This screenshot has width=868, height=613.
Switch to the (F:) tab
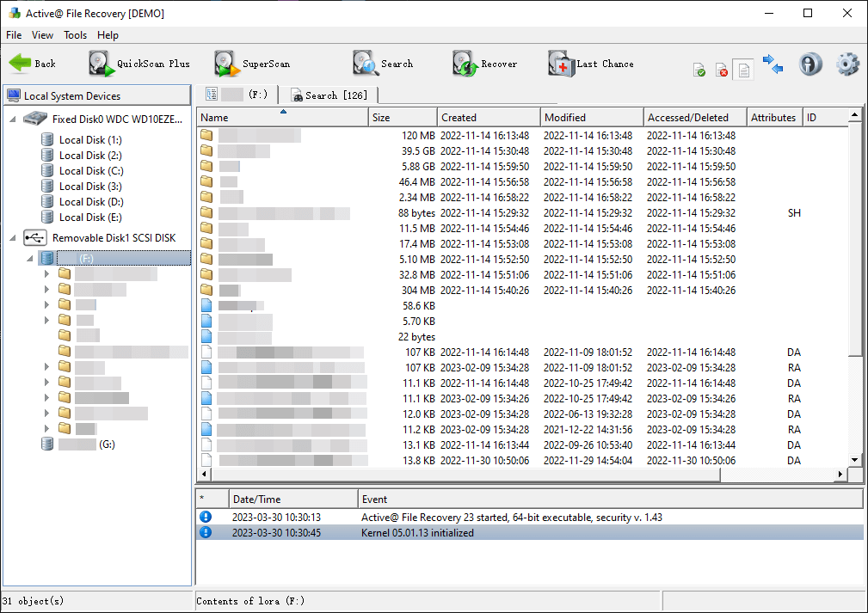[x=237, y=95]
